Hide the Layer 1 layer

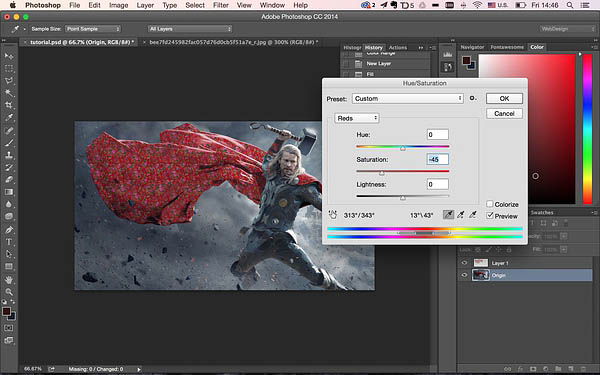[x=464, y=263]
